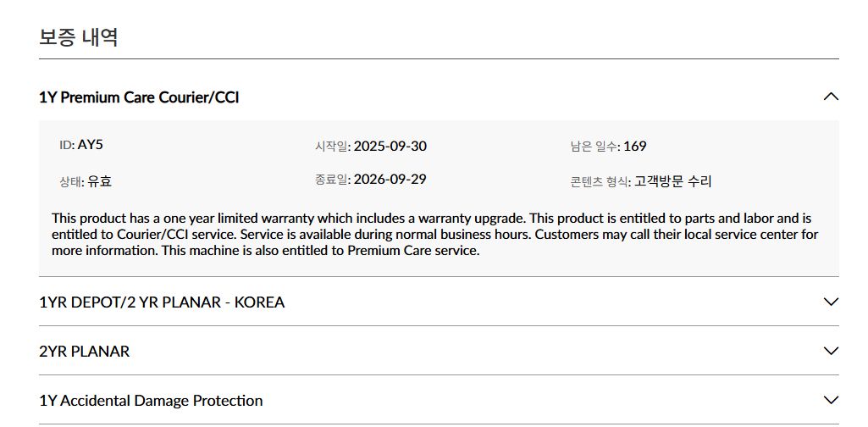868x427 pixels.
Task: Expand the 1YR DEPOT/2 YR PLANAR - KOREA chevron
Action: 831,302
